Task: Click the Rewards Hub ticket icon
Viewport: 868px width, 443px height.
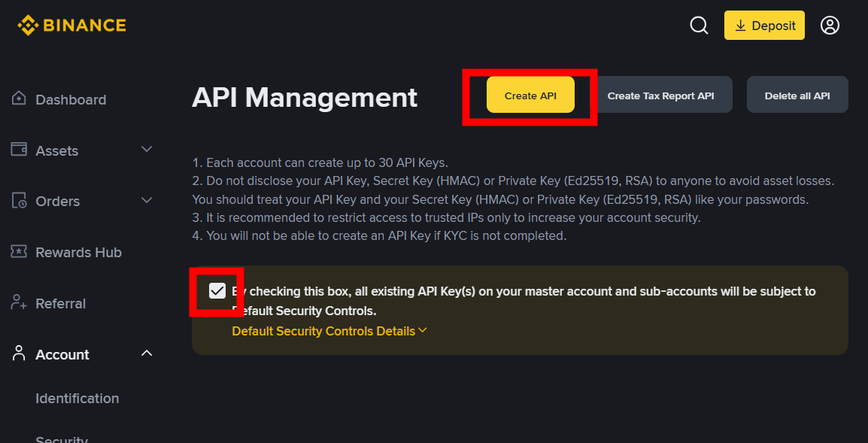Action: point(19,252)
